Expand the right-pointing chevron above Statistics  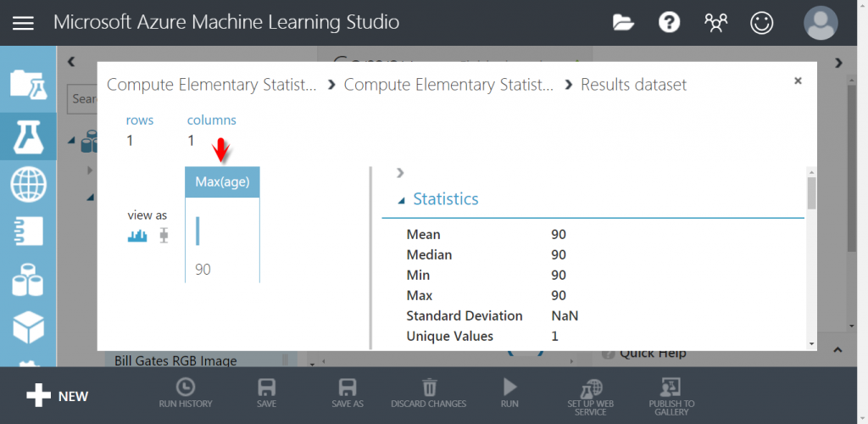click(401, 173)
